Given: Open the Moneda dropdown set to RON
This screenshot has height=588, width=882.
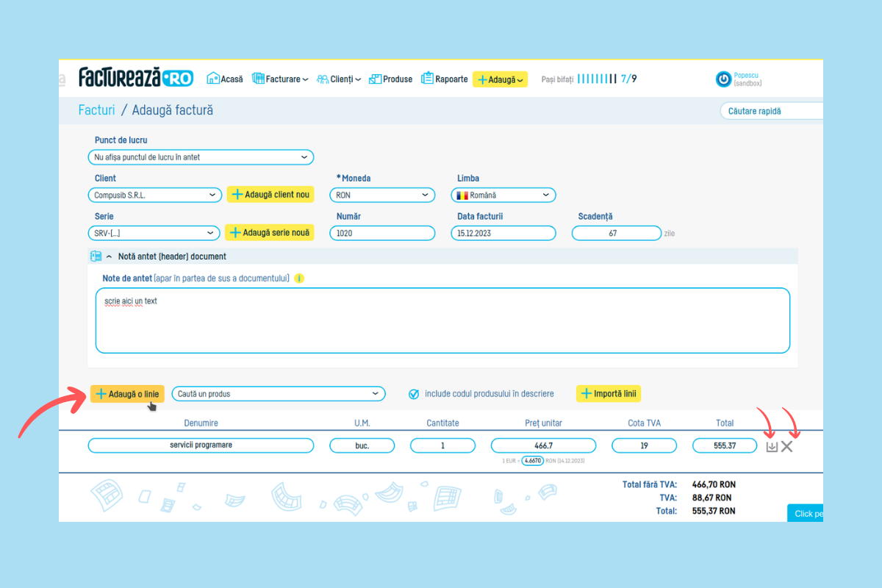Looking at the screenshot, I should pyautogui.click(x=382, y=196).
